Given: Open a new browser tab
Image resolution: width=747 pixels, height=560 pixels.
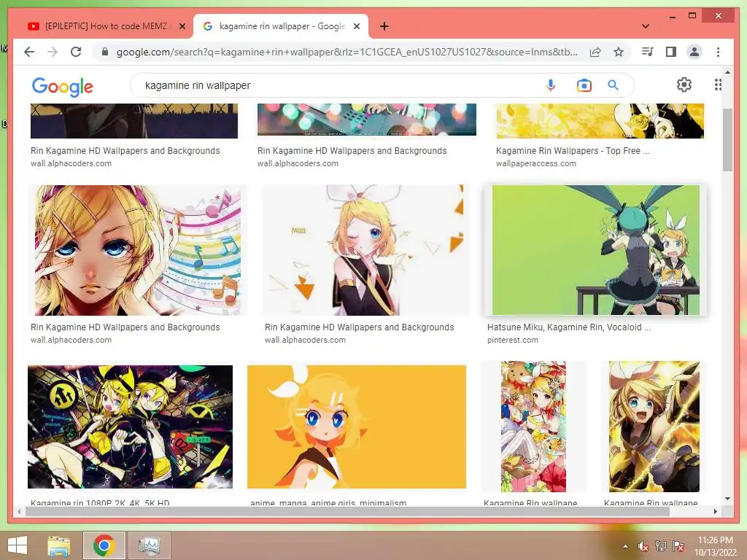Looking at the screenshot, I should pyautogui.click(x=384, y=26).
